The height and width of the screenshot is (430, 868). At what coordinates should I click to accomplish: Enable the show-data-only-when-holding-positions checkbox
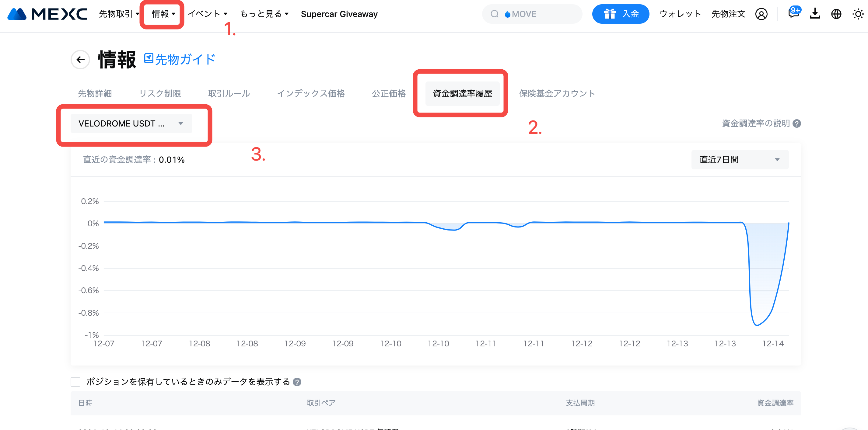point(75,382)
